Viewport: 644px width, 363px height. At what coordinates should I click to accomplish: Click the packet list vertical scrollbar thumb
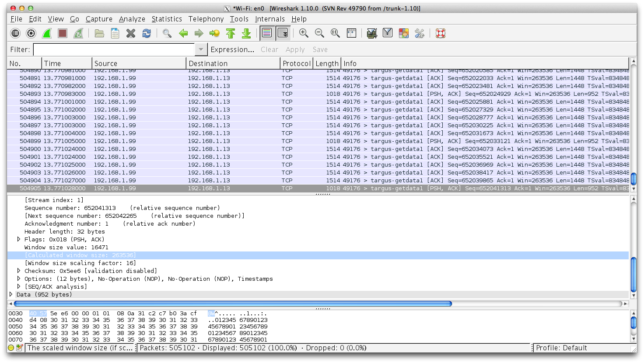(x=633, y=179)
